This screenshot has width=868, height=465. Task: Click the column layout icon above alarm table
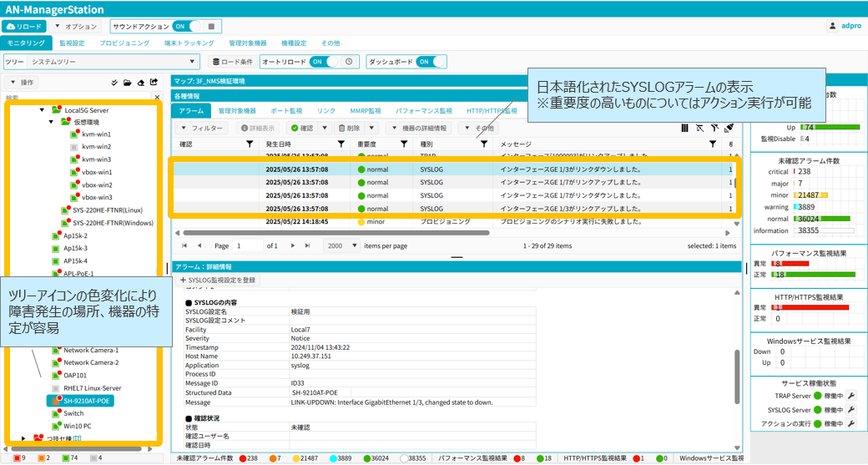pos(684,129)
